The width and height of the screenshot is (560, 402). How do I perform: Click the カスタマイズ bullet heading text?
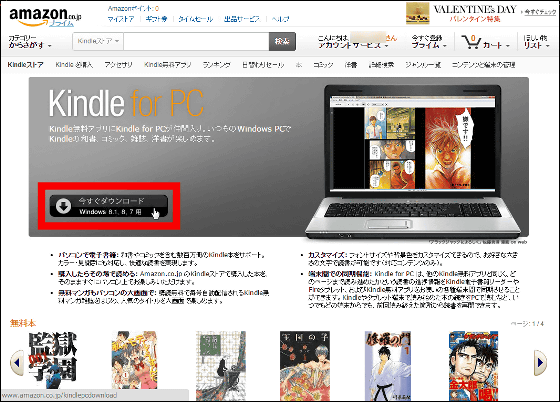click(x=326, y=255)
